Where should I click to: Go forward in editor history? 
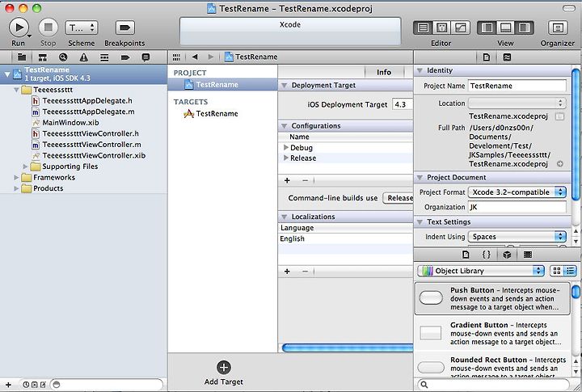(x=211, y=57)
